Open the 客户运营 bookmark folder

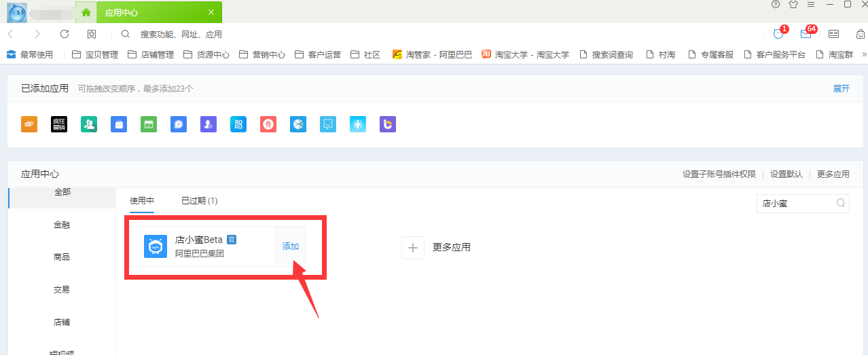318,55
